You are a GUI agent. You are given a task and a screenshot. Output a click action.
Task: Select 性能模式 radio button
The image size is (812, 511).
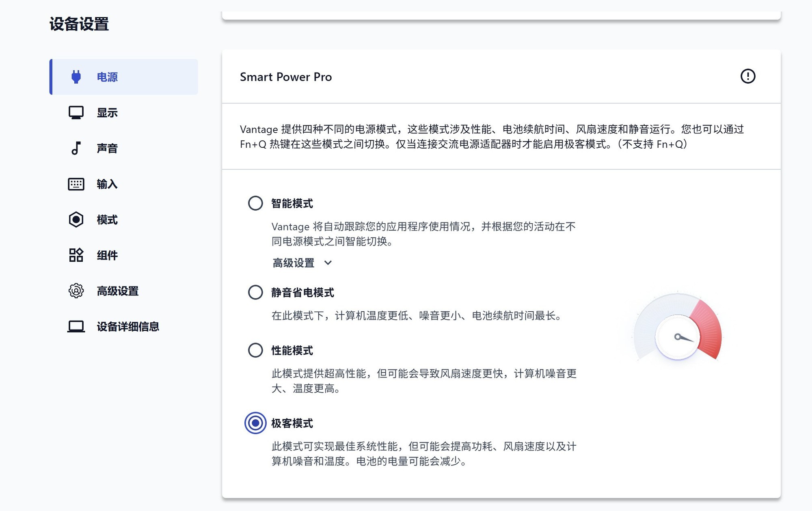click(255, 350)
